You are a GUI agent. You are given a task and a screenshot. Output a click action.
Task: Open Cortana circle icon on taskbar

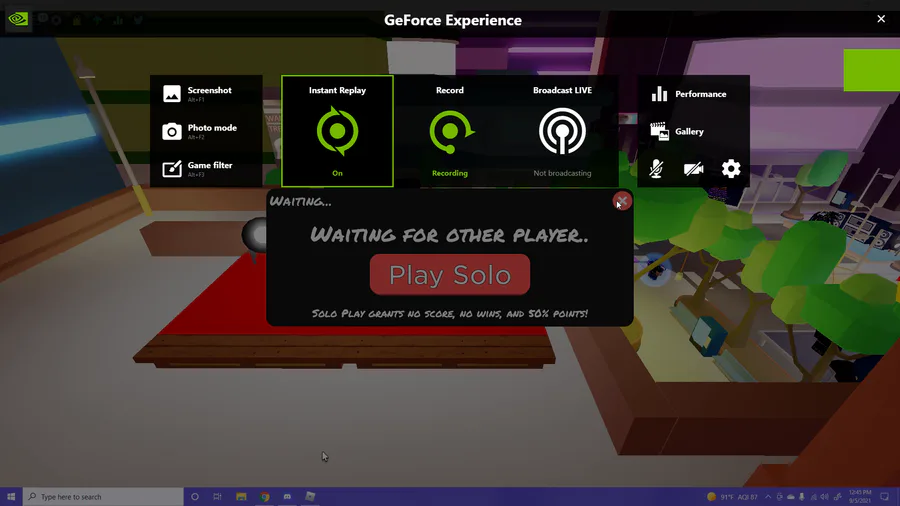pos(195,497)
